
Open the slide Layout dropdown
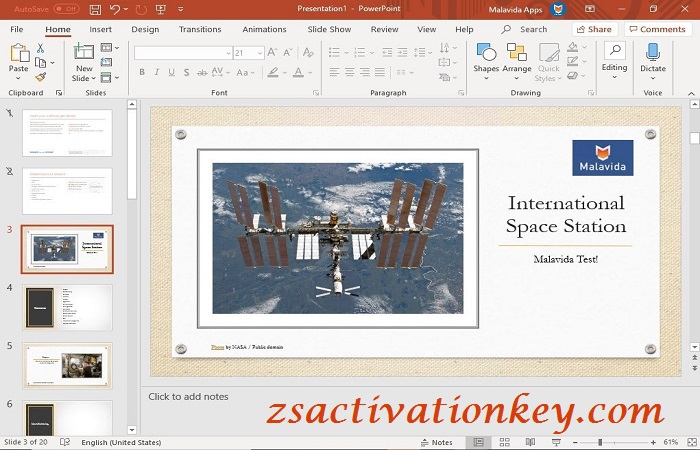point(110,48)
